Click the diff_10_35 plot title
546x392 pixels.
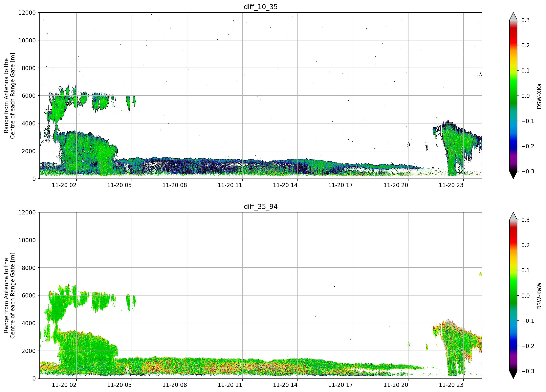pos(261,7)
